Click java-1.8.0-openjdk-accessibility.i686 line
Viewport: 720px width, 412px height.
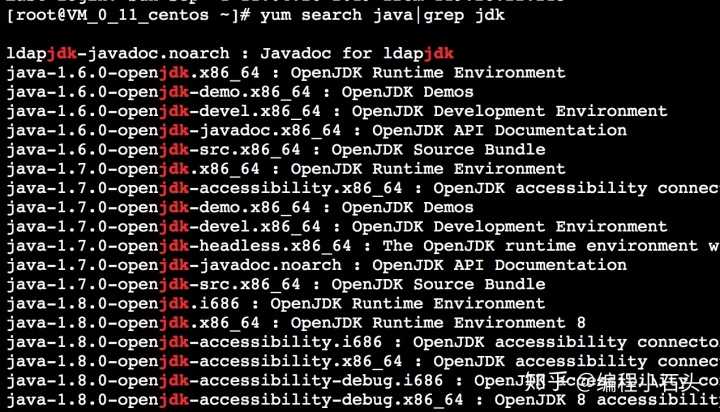[x=363, y=343]
